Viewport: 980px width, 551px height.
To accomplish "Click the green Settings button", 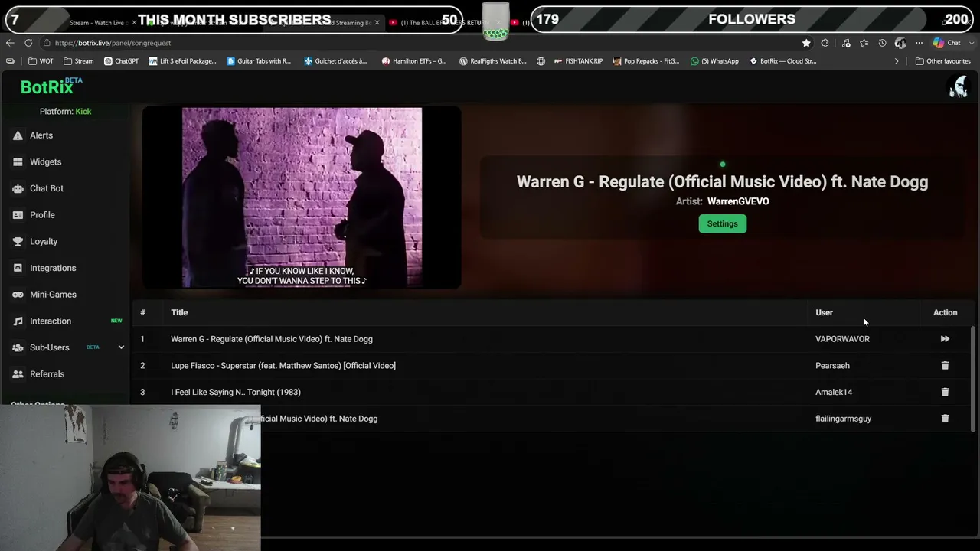I will [722, 223].
